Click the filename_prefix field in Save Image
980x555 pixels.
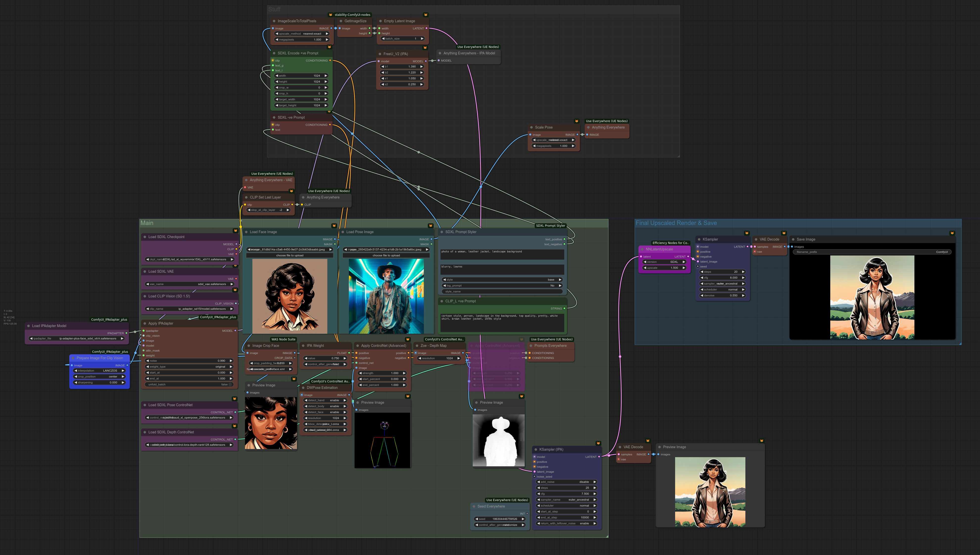(x=872, y=252)
